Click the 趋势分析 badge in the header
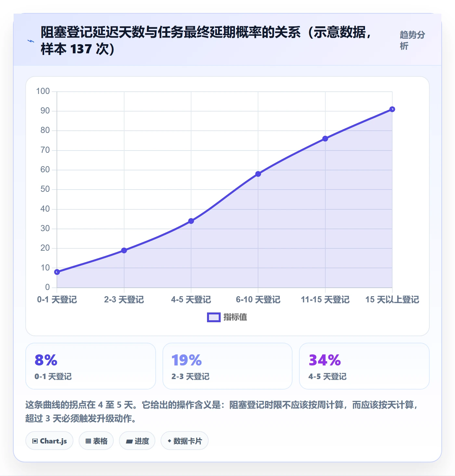Image resolution: width=455 pixels, height=476 pixels. click(412, 40)
